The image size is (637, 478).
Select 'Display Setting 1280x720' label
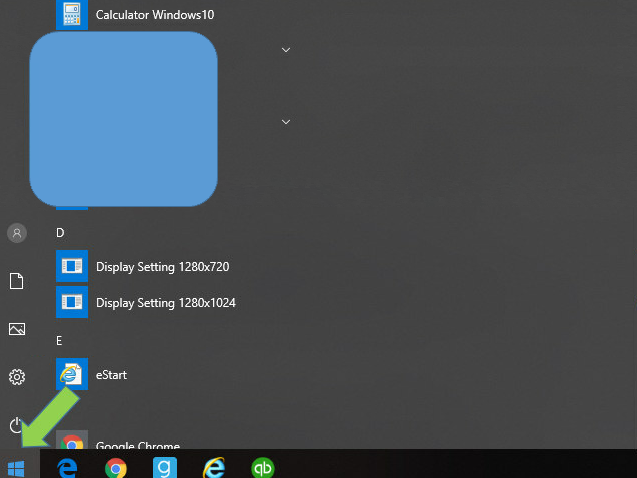pos(162,267)
